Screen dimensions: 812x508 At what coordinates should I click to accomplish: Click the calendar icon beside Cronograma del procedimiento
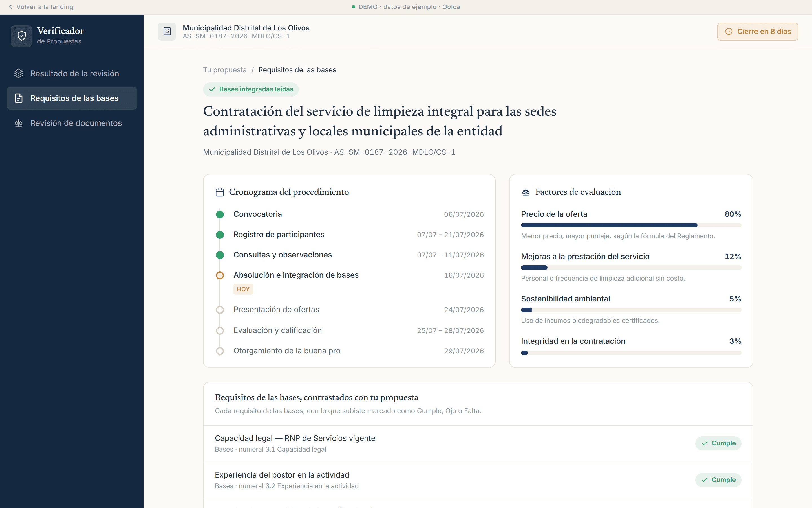(x=219, y=192)
